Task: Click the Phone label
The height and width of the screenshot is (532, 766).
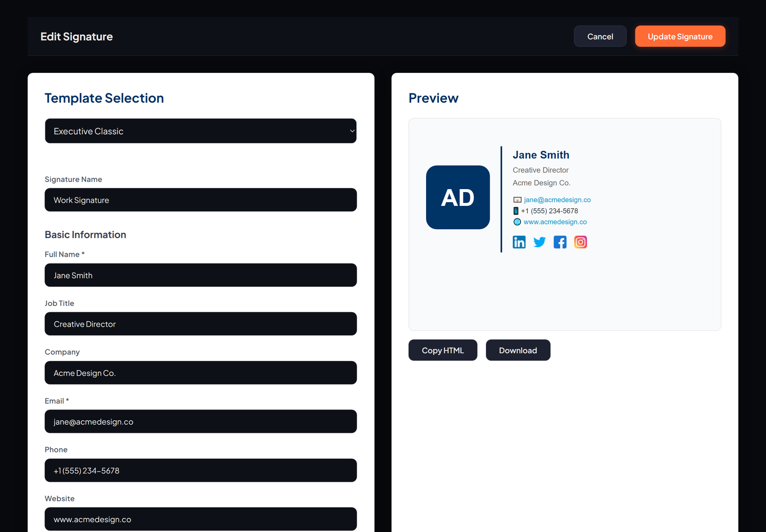Action: (x=56, y=450)
